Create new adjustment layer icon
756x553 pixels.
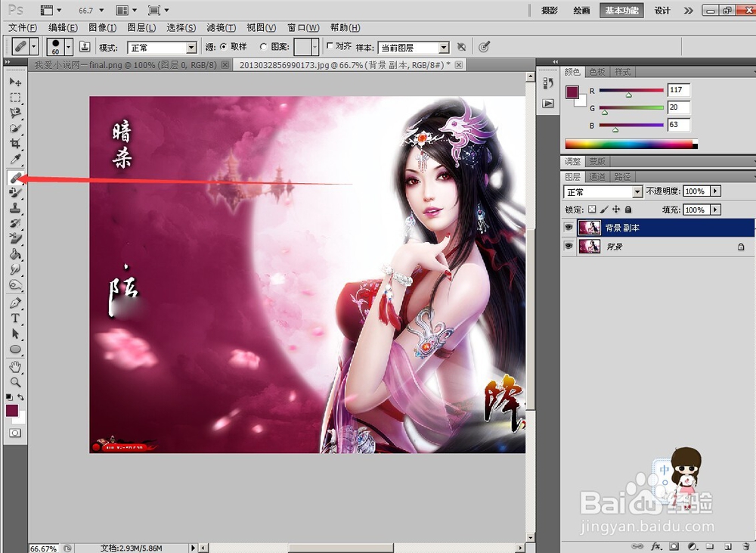(x=692, y=547)
